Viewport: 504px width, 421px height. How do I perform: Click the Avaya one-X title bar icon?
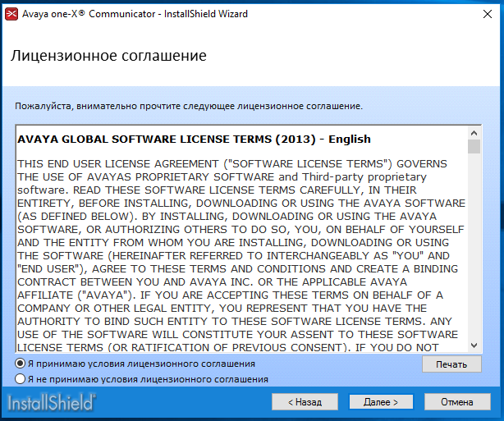click(x=11, y=14)
